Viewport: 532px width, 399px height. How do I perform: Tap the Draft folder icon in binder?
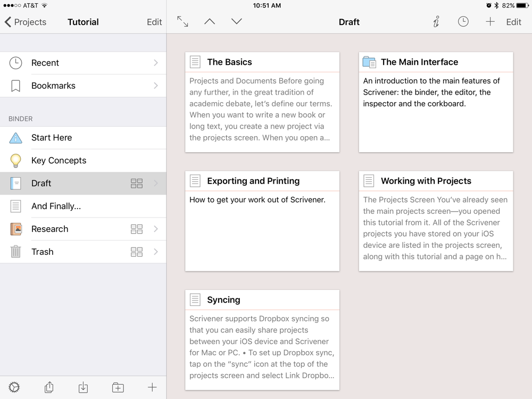[15, 183]
